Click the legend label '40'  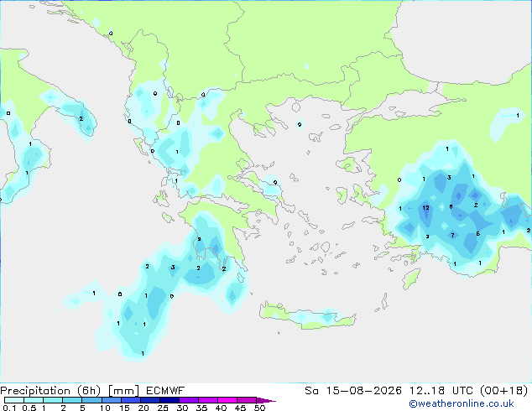pos(221,408)
